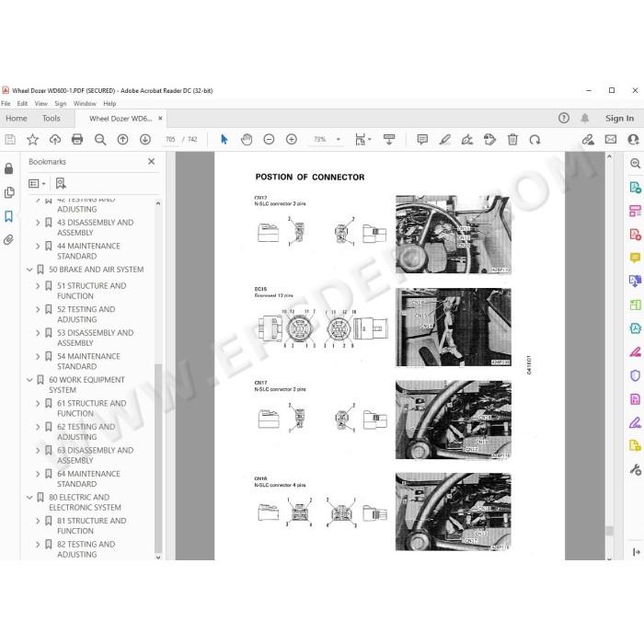Activate the Hand pan tool
The height and width of the screenshot is (644, 644).
coord(247,140)
